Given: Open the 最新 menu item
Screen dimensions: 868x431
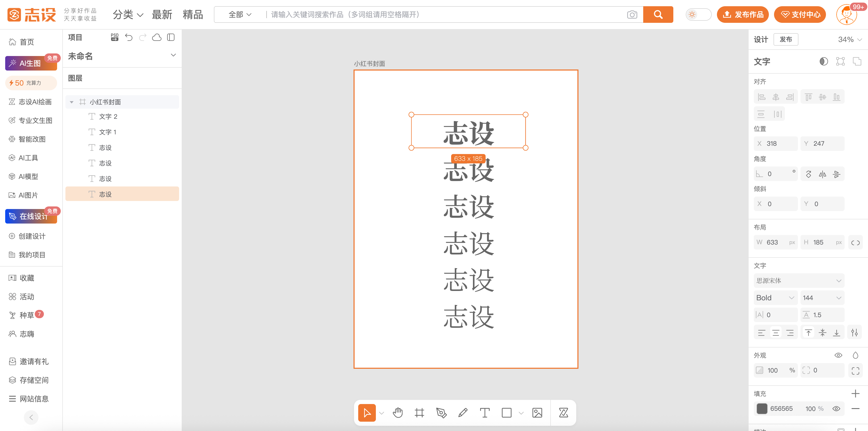Looking at the screenshot, I should point(162,15).
